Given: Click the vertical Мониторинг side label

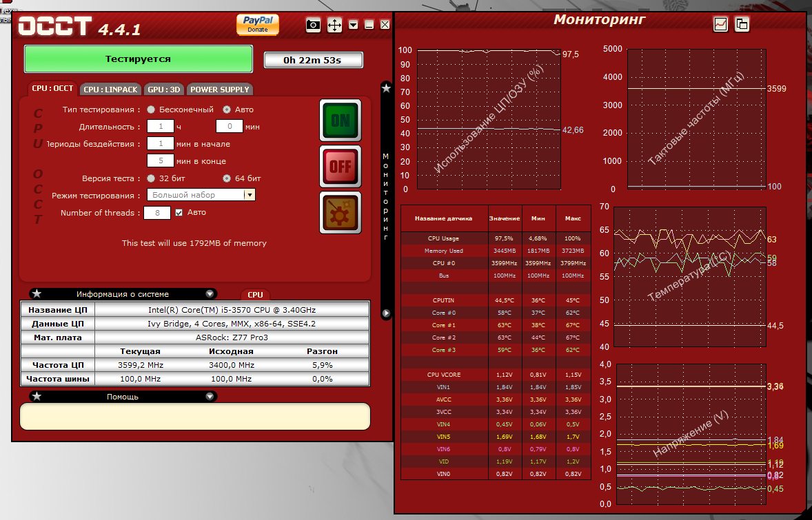Looking at the screenshot, I should (386, 196).
